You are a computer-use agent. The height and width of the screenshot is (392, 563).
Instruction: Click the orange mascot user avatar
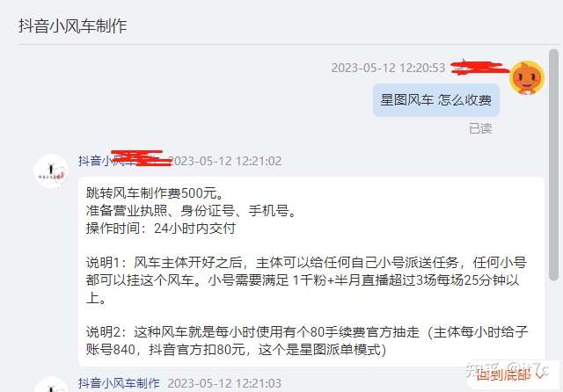527,77
